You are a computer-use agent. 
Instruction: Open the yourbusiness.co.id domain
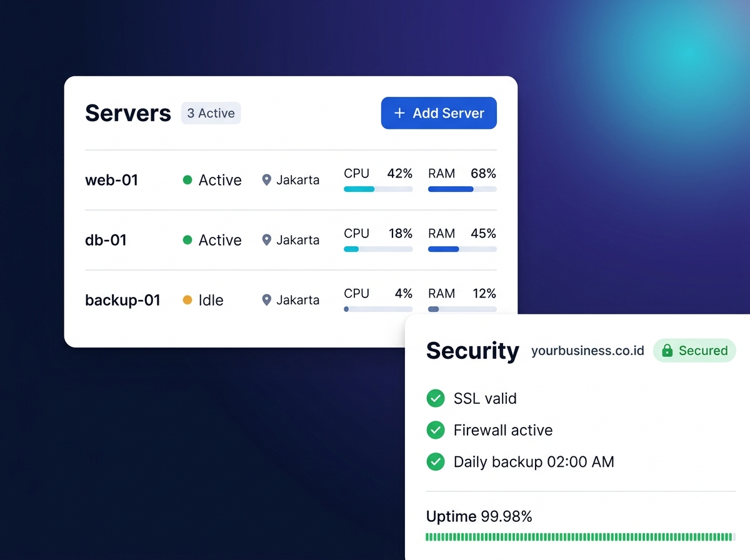[587, 351]
